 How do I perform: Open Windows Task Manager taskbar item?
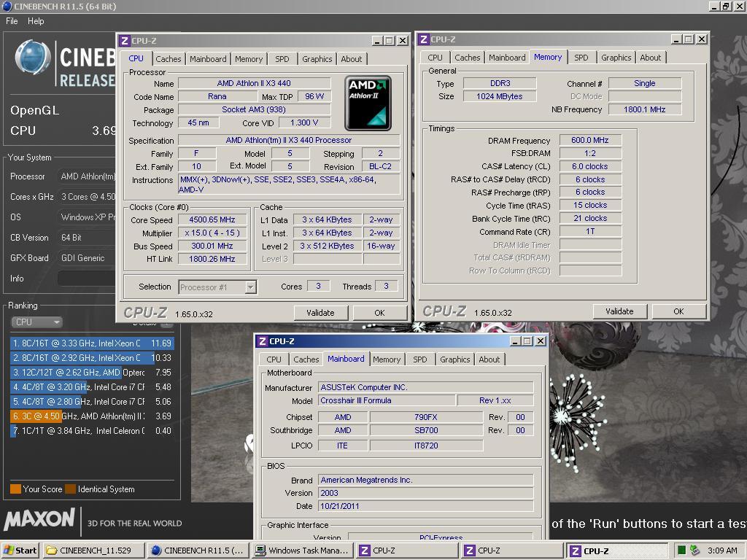[303, 551]
